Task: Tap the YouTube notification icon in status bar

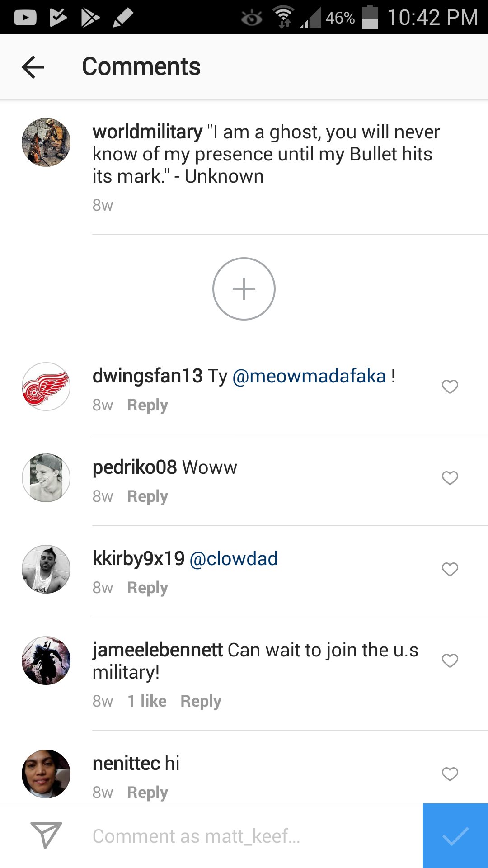Action: [25, 18]
